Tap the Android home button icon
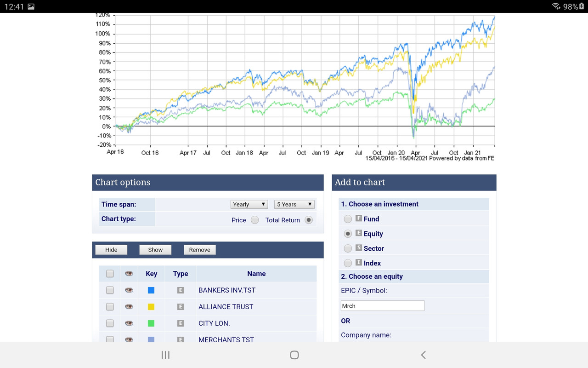This screenshot has height=368, width=588. [294, 355]
